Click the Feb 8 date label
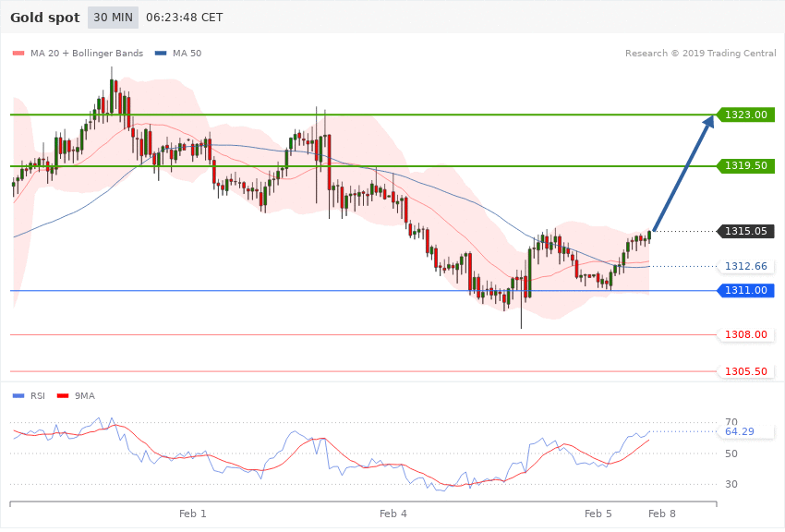Viewport: 785px width, 532px height. click(662, 514)
